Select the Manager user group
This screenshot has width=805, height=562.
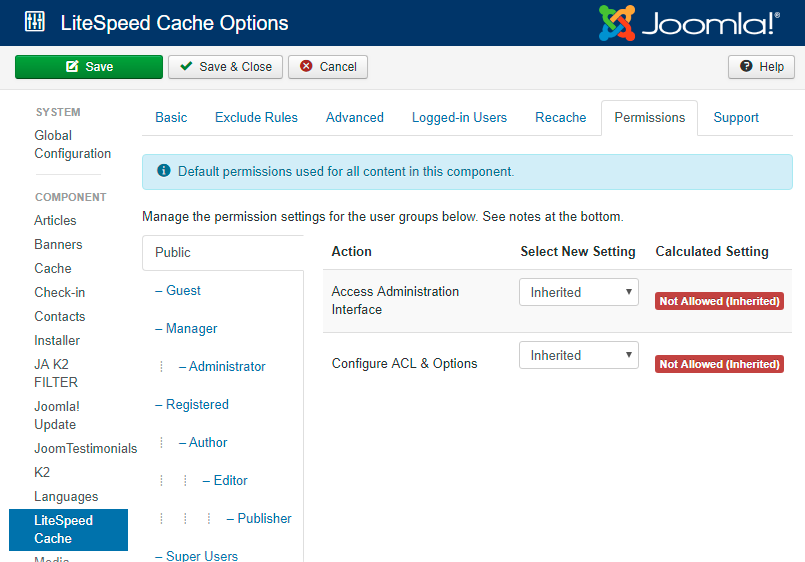tap(186, 328)
